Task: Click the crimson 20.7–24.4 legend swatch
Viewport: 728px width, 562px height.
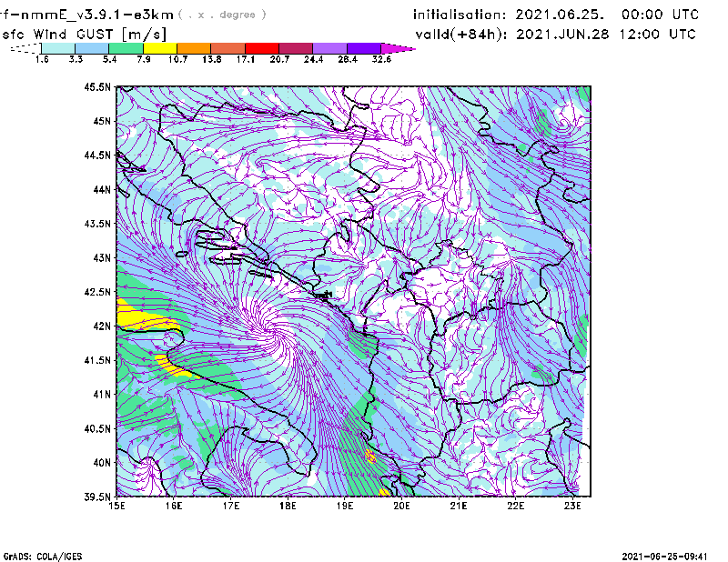Action: pos(297,48)
